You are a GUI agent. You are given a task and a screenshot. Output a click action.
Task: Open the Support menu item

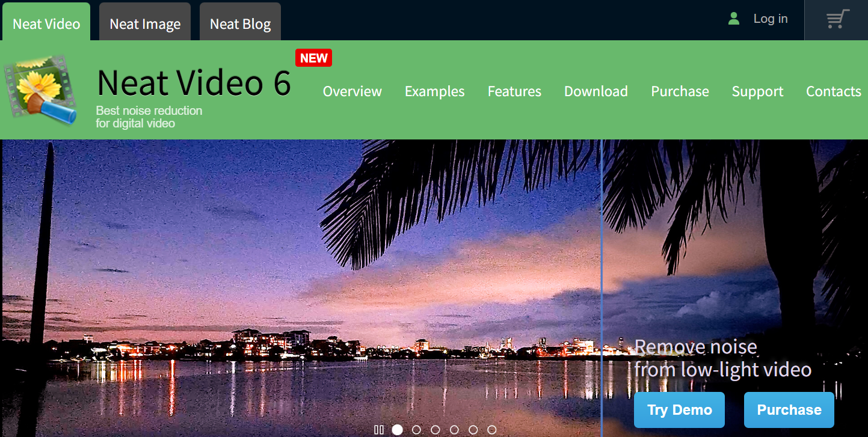pos(757,91)
